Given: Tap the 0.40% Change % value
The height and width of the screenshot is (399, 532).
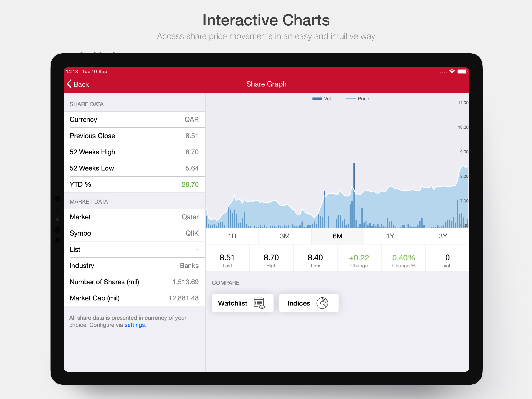Looking at the screenshot, I should (403, 258).
